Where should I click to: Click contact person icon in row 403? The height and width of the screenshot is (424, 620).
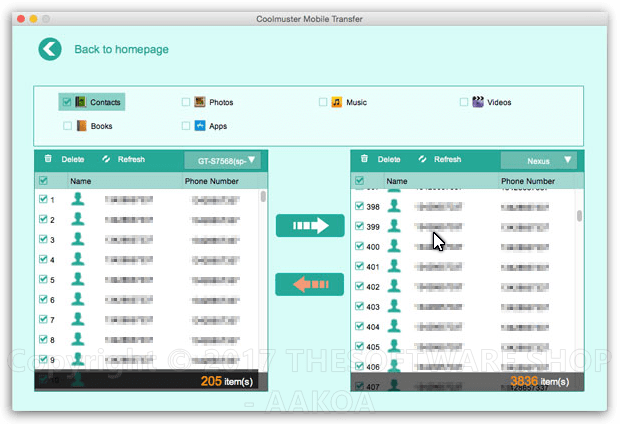coord(394,306)
